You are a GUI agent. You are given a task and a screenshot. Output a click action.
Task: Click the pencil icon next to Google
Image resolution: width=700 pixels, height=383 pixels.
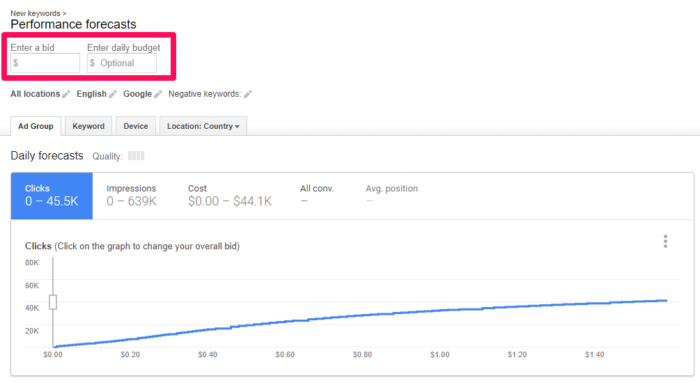158,94
